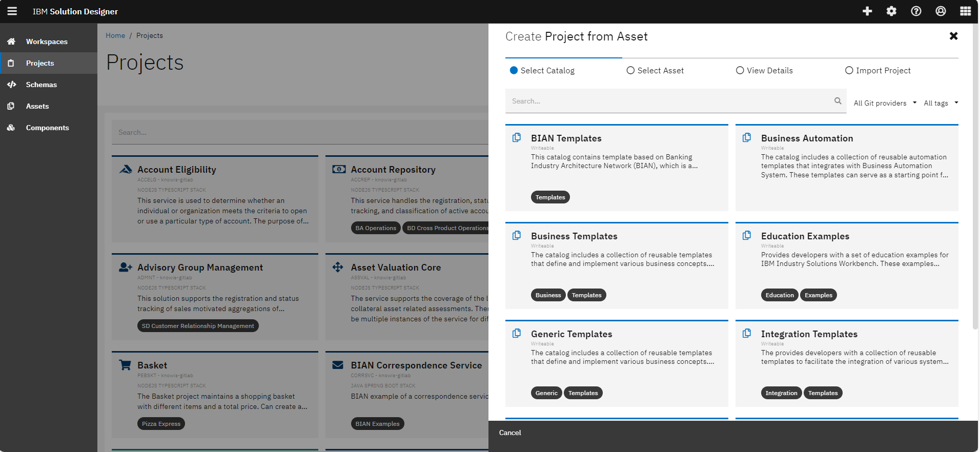Viewport: 980px width, 452px height.
Task: Go to Schemas in sidebar
Action: pyautogui.click(x=49, y=85)
